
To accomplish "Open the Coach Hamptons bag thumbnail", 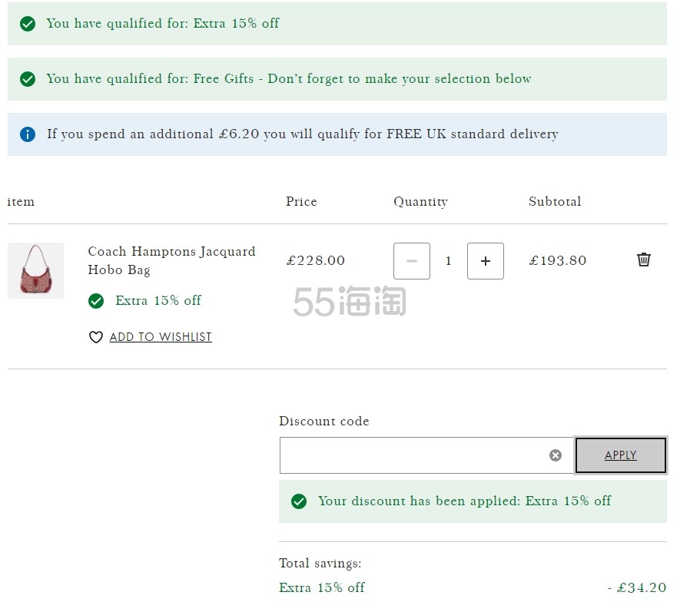I will (35, 270).
